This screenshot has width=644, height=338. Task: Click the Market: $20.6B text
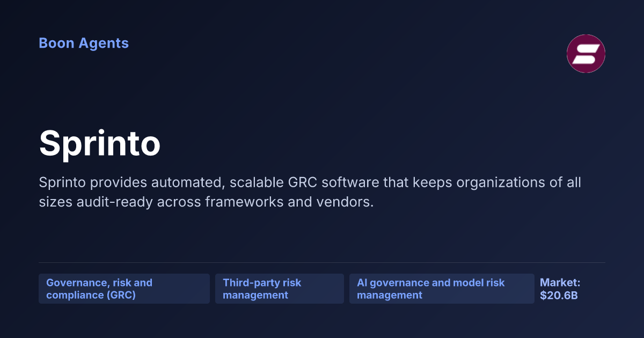point(560,289)
